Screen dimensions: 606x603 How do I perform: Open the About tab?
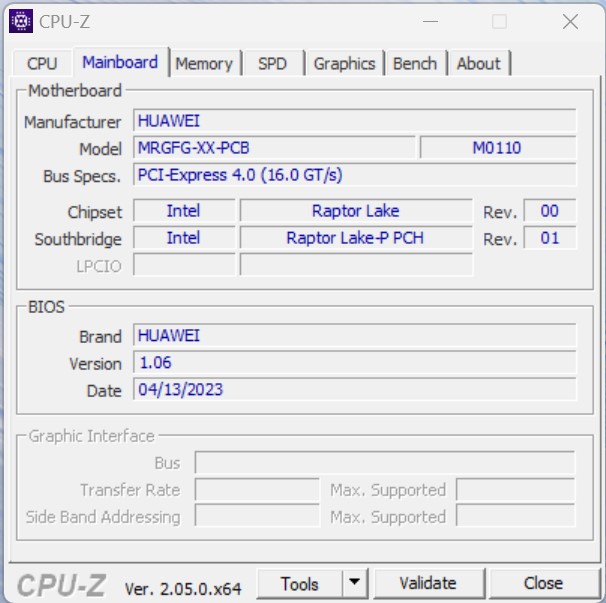(x=478, y=63)
